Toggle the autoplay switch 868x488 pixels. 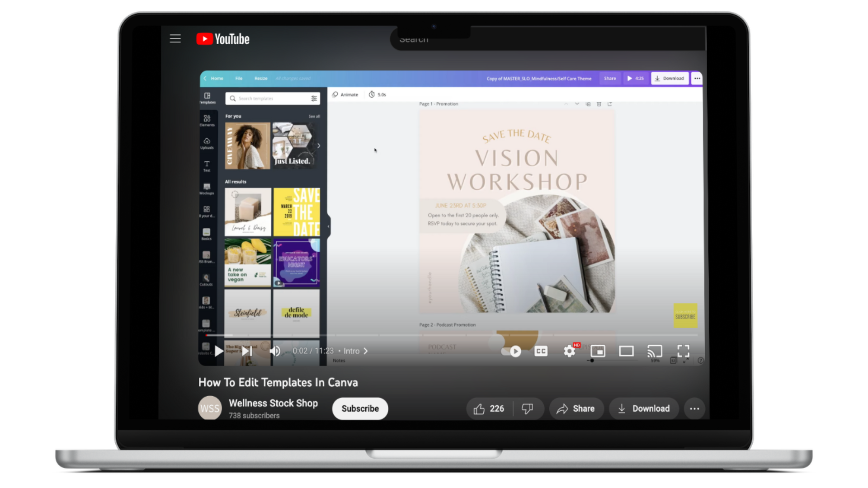(x=511, y=351)
